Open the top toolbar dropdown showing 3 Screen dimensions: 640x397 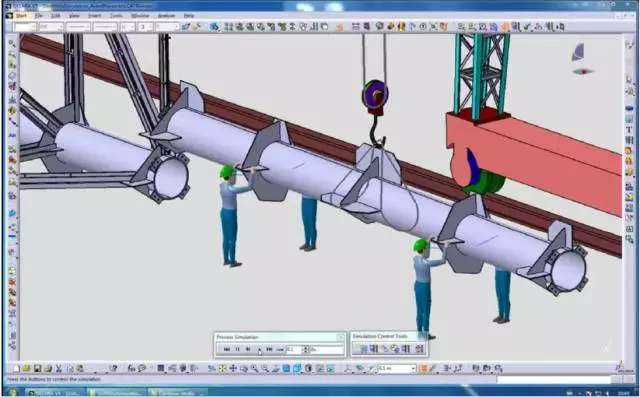146,27
